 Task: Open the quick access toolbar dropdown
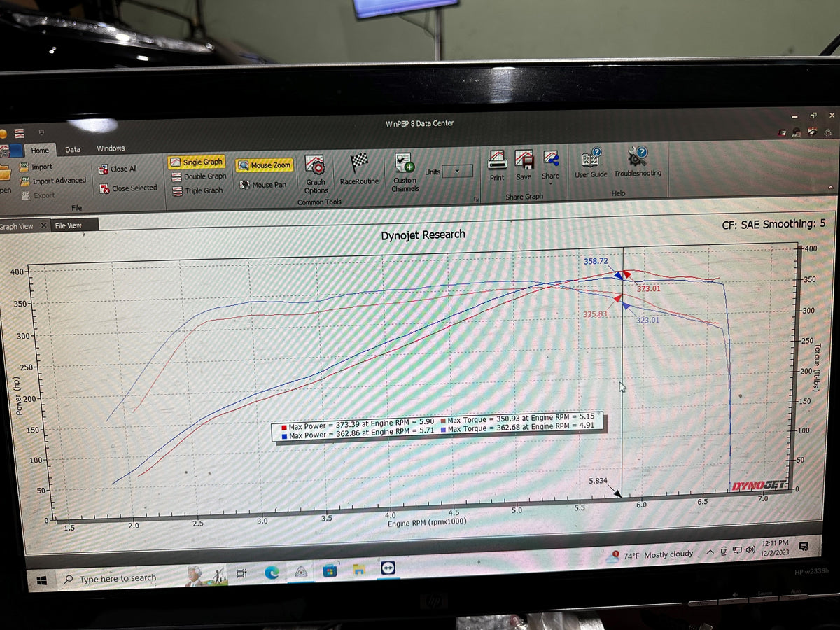[41, 131]
